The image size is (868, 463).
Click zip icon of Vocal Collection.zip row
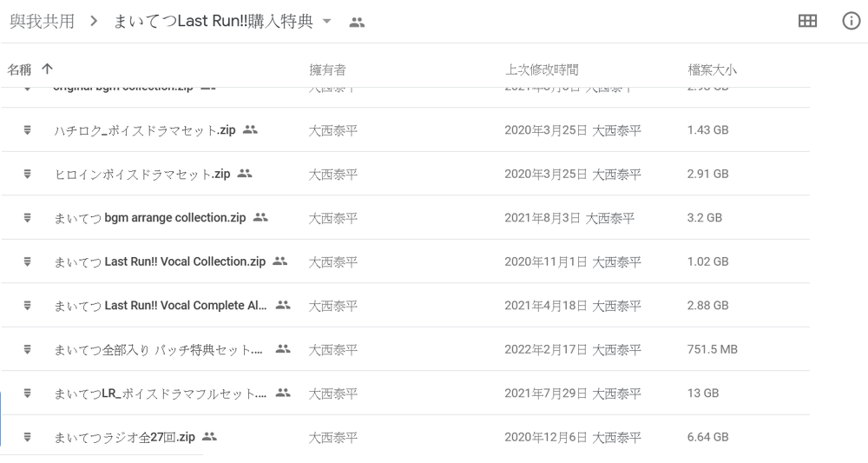(28, 261)
